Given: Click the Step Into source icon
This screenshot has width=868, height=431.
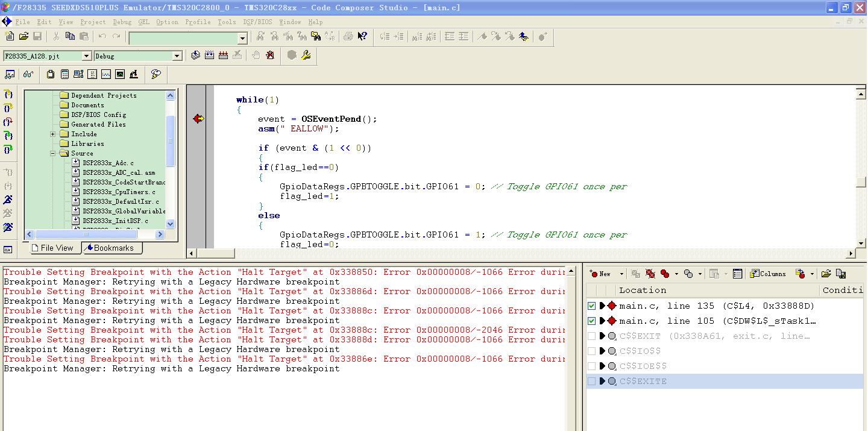Looking at the screenshot, I should 8,95.
